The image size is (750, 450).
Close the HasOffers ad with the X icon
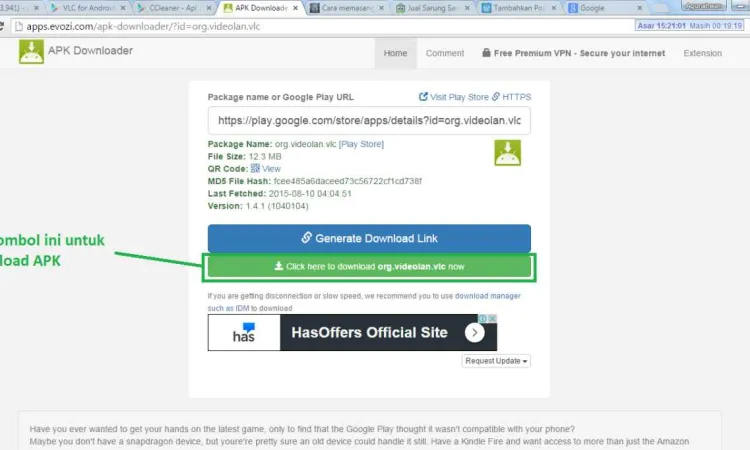click(x=492, y=318)
